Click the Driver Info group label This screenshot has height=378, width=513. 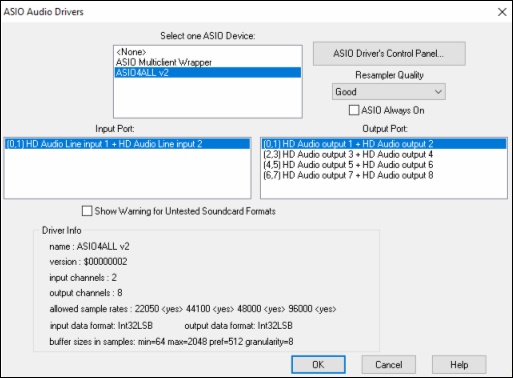[x=62, y=230]
